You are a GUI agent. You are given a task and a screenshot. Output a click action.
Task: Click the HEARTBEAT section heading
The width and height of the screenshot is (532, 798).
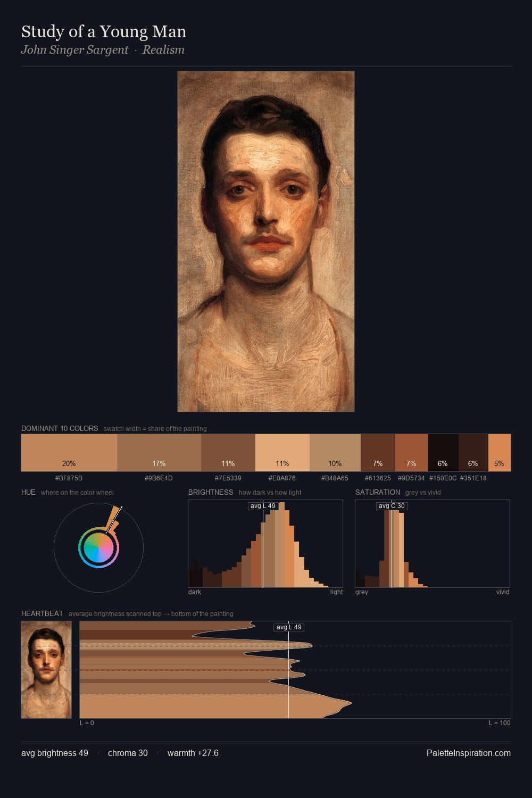coord(42,613)
